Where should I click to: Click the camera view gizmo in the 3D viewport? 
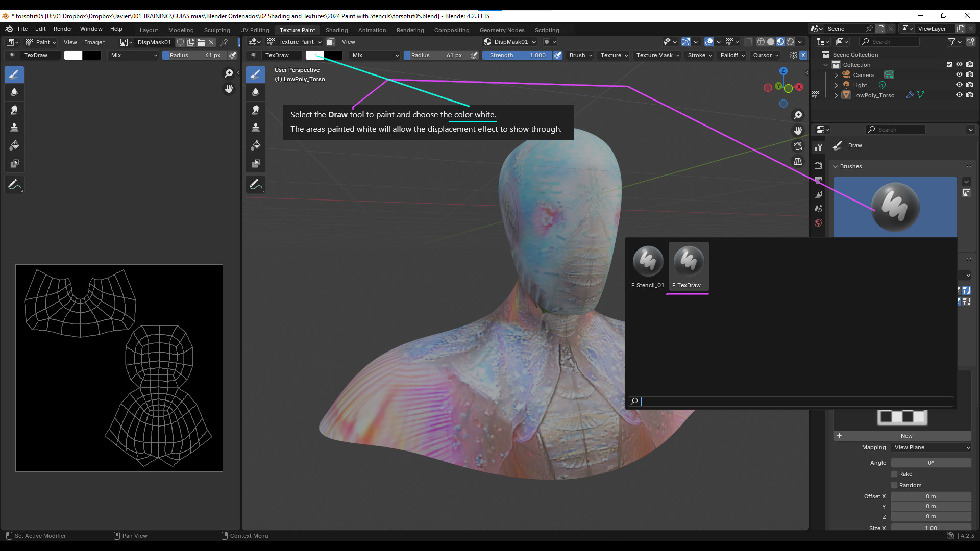(798, 146)
